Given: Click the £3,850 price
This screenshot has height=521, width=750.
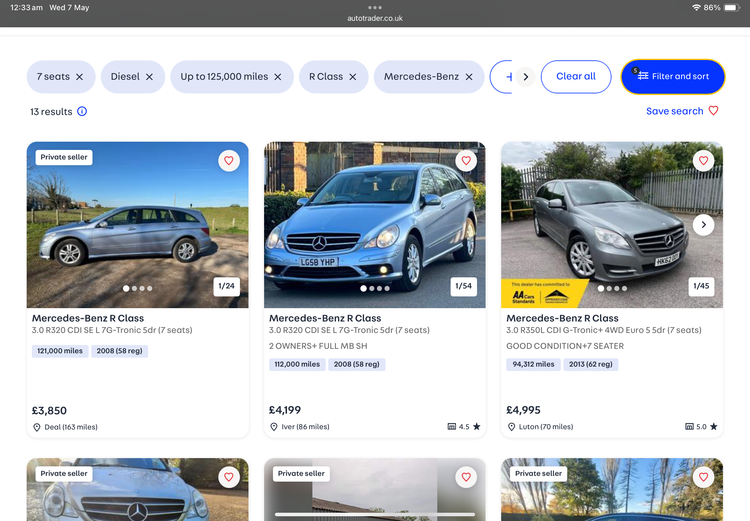Looking at the screenshot, I should [x=49, y=410].
